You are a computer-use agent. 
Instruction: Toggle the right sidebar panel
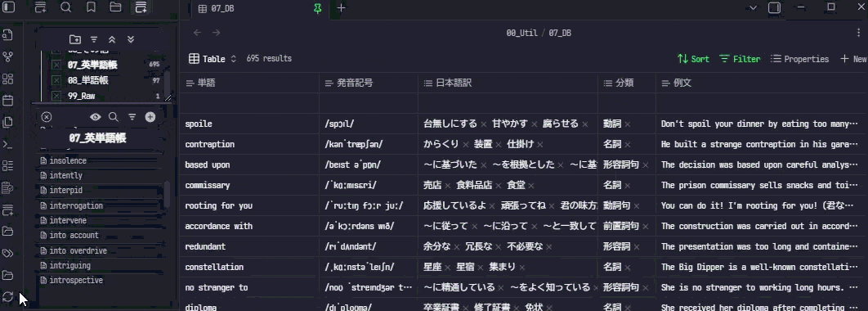(775, 7)
